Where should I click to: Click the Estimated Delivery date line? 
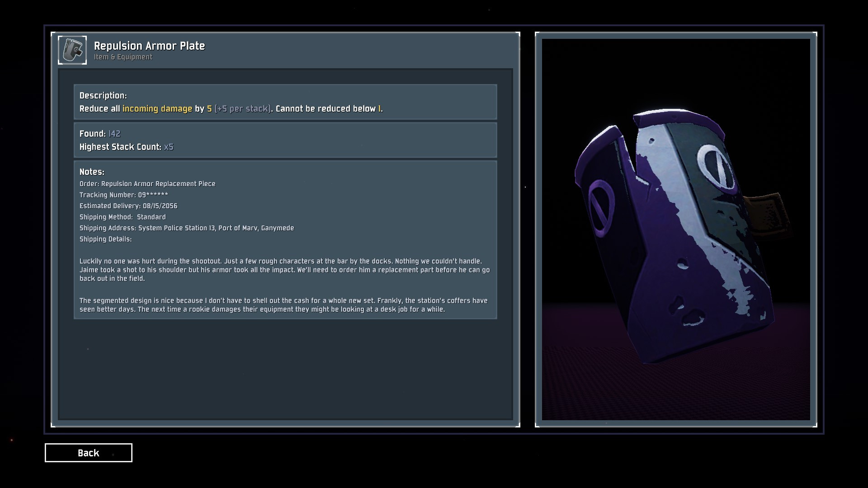[x=128, y=206]
